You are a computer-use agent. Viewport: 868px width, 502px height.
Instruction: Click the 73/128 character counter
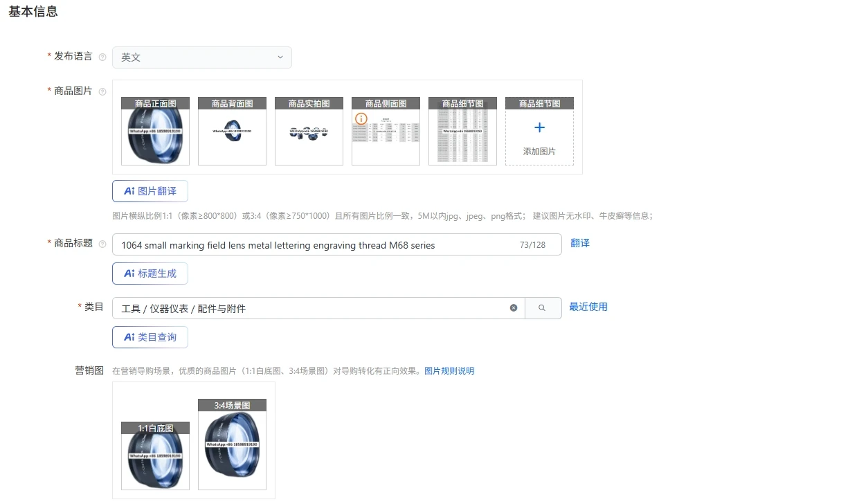[532, 245]
